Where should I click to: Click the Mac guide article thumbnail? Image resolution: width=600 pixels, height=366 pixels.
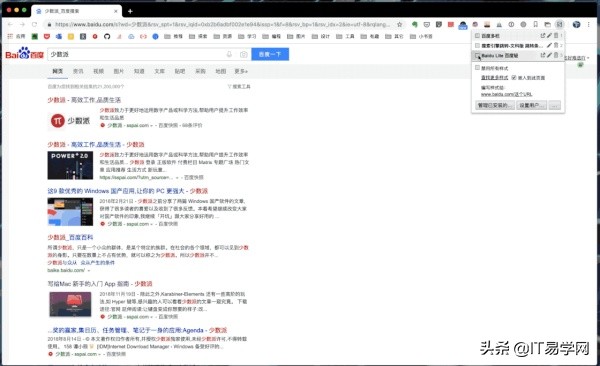tap(70, 304)
